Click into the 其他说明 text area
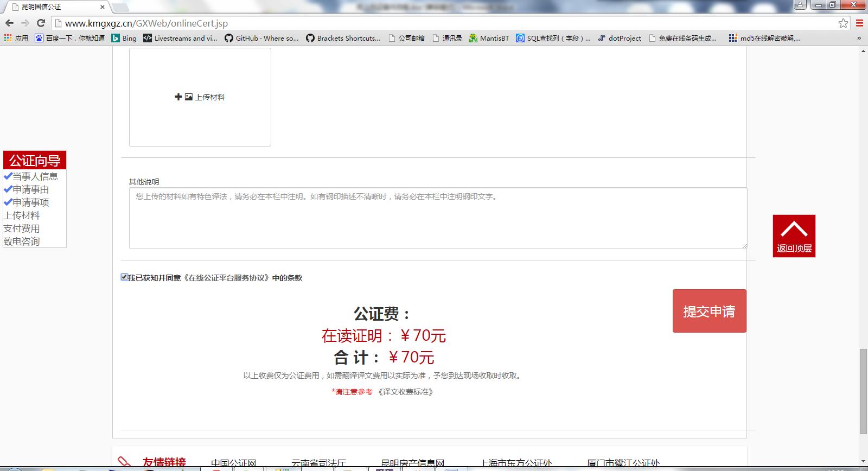The image size is (868, 471). [x=438, y=218]
